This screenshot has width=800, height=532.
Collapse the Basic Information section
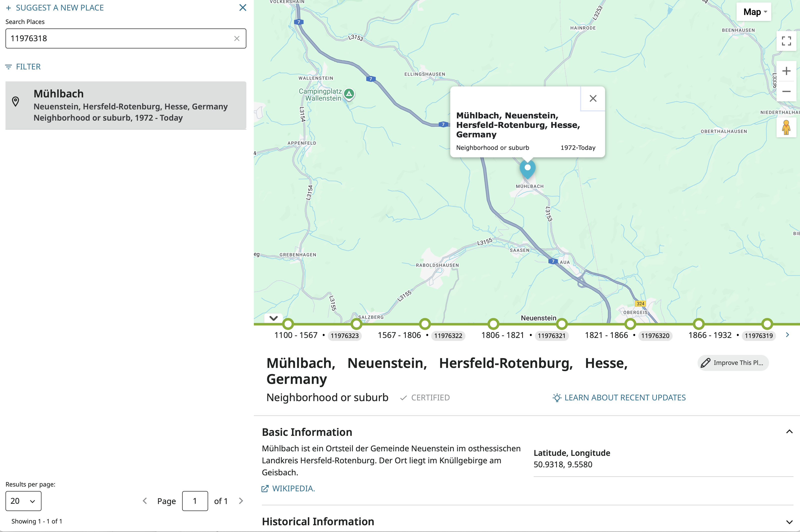click(x=789, y=432)
